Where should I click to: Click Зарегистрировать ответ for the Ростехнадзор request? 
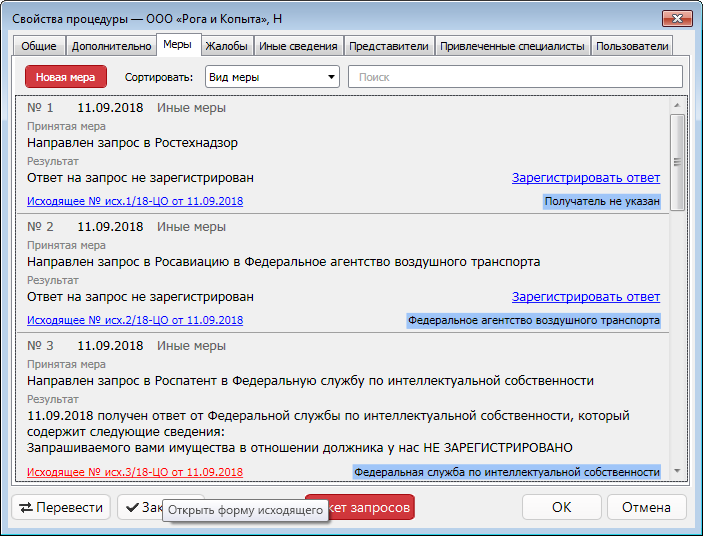point(585,178)
